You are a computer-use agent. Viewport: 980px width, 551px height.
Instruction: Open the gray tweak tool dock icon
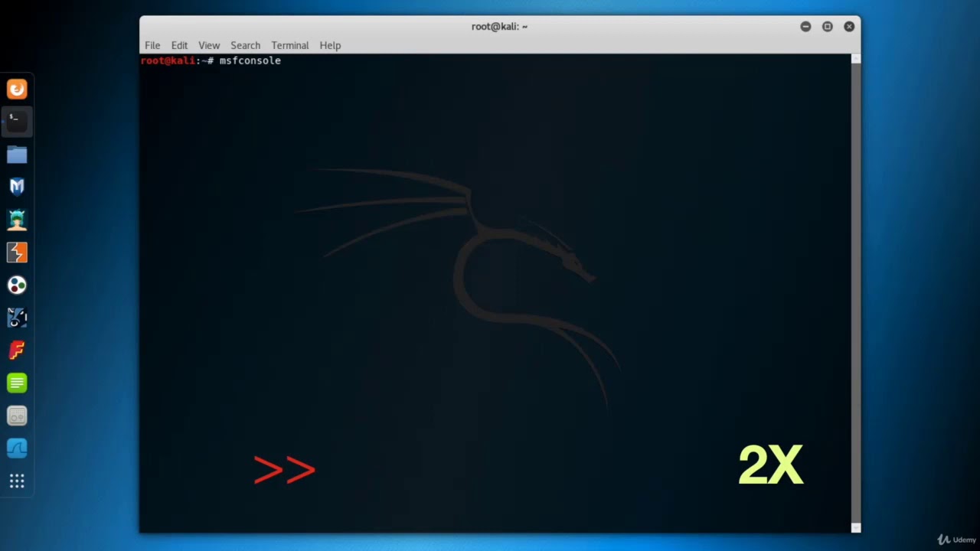coord(17,416)
